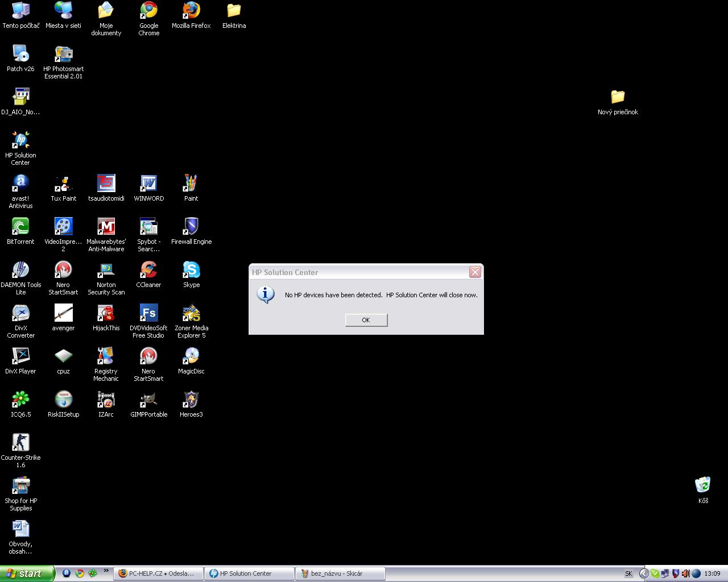
Task: Select the Spybot Search desktop shortcut
Action: [x=148, y=235]
